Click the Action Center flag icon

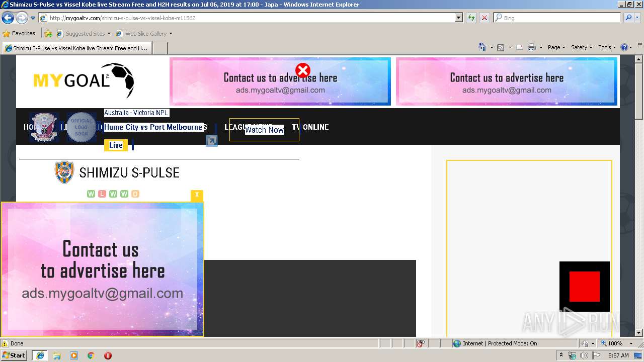coord(596,355)
